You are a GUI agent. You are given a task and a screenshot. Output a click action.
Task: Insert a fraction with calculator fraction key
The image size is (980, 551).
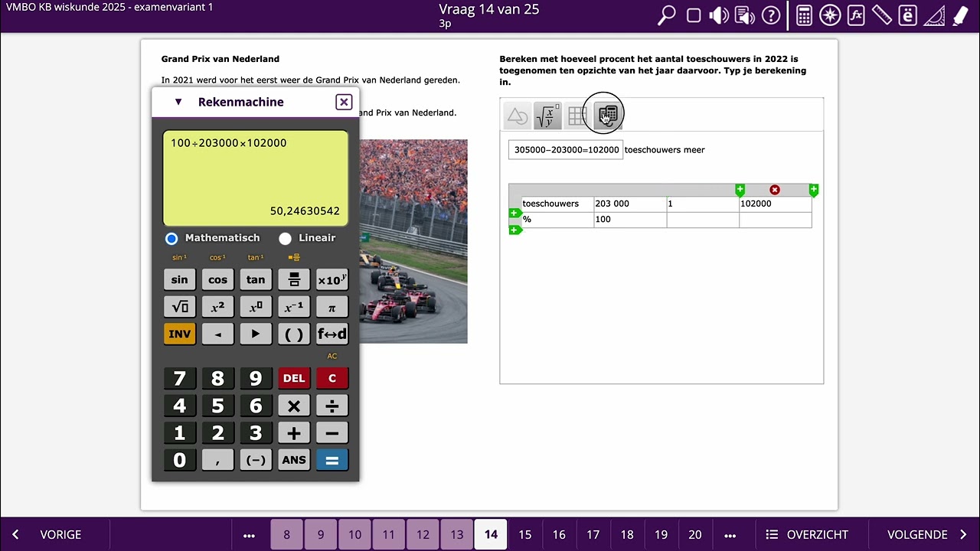click(x=294, y=279)
